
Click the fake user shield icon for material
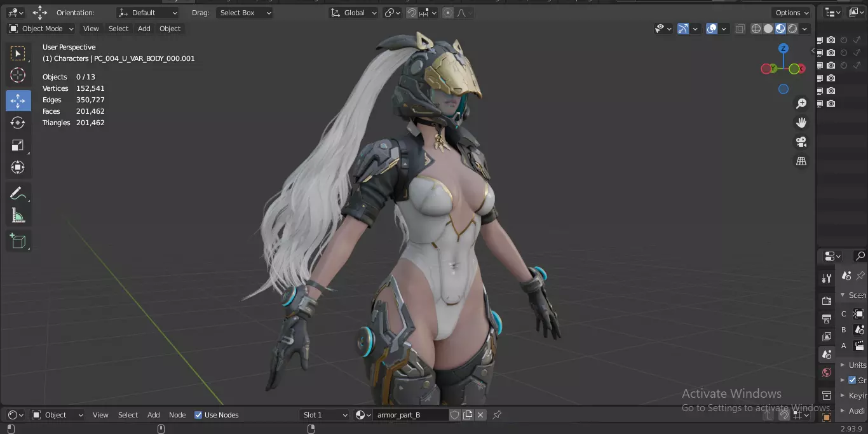[x=455, y=415]
